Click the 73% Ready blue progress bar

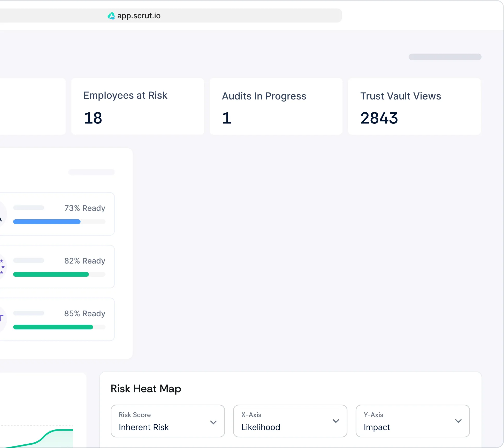point(47,222)
